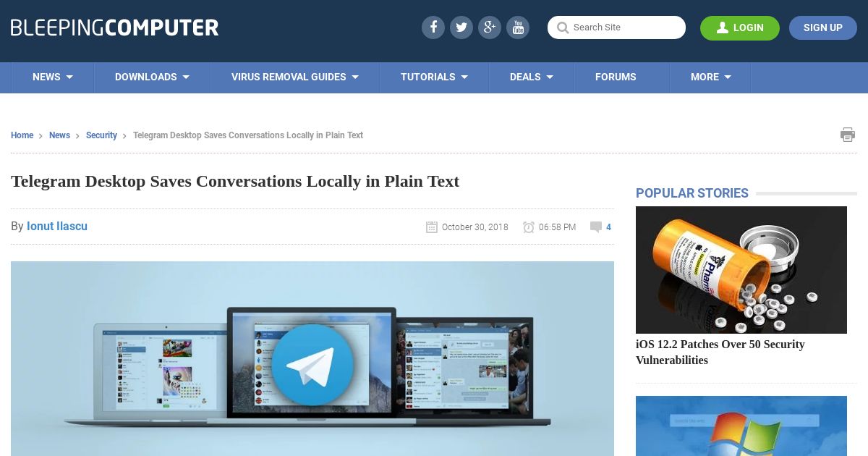Expand the MORE menu

(711, 77)
